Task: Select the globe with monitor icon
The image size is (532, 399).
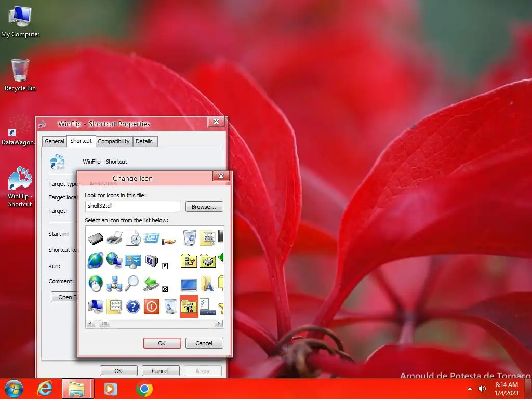Action: click(x=114, y=261)
